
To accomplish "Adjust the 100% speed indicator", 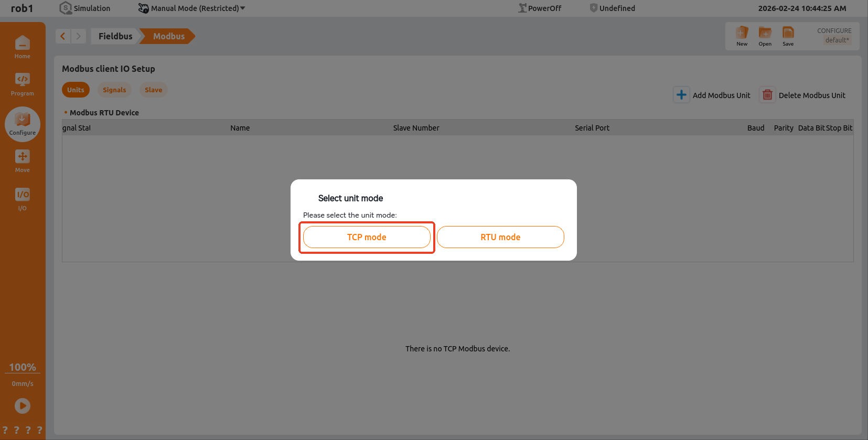I will (23, 367).
